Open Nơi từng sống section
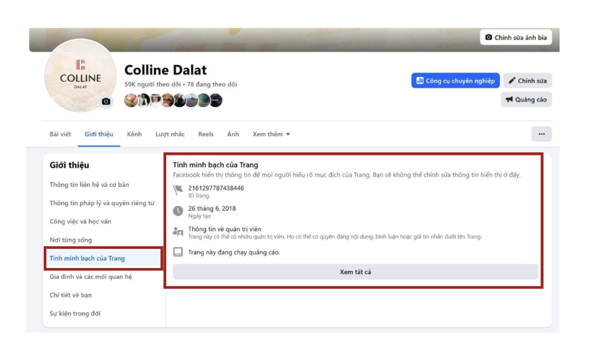The width and height of the screenshot is (590, 364). click(71, 240)
